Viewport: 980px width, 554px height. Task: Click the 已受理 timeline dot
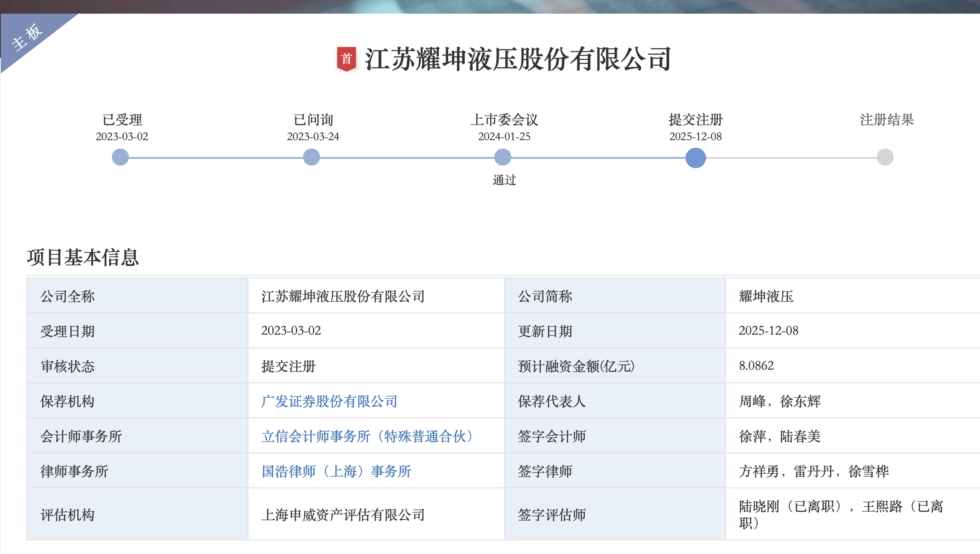pyautogui.click(x=120, y=157)
